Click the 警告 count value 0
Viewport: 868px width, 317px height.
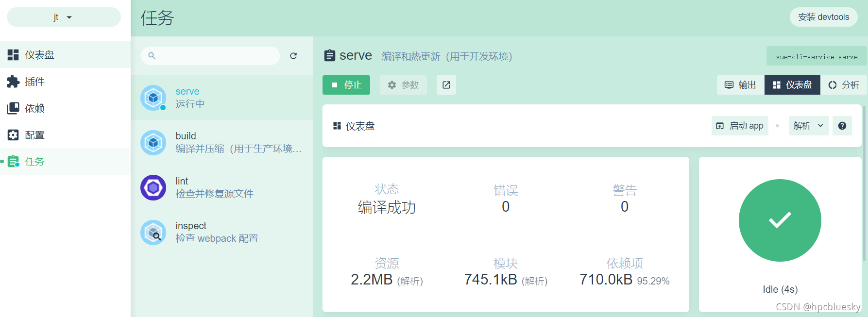pyautogui.click(x=625, y=207)
